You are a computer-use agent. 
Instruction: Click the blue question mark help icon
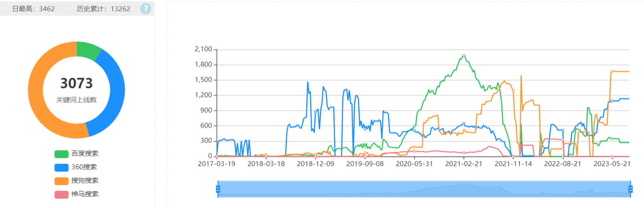pos(146,9)
